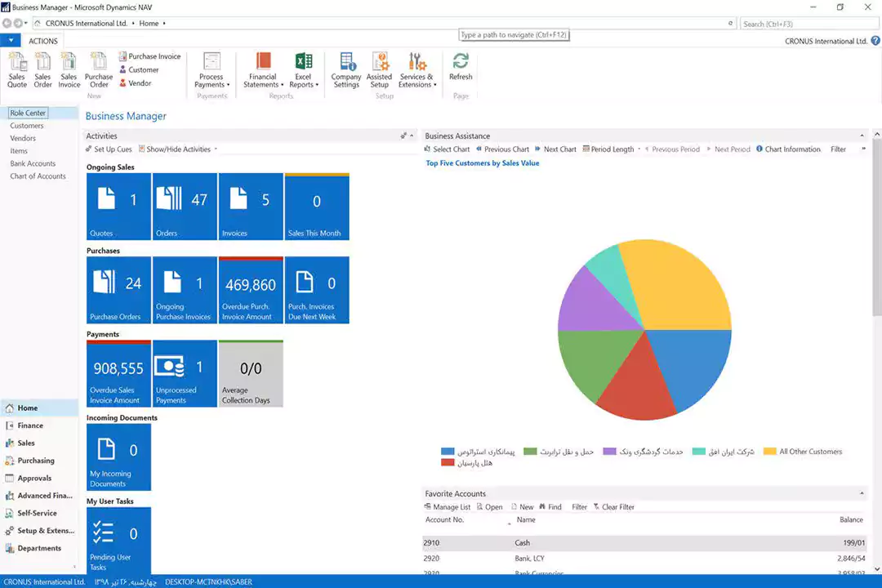The height and width of the screenshot is (588, 882).
Task: Click Clear Filter in Favorite Accounts
Action: tap(613, 507)
